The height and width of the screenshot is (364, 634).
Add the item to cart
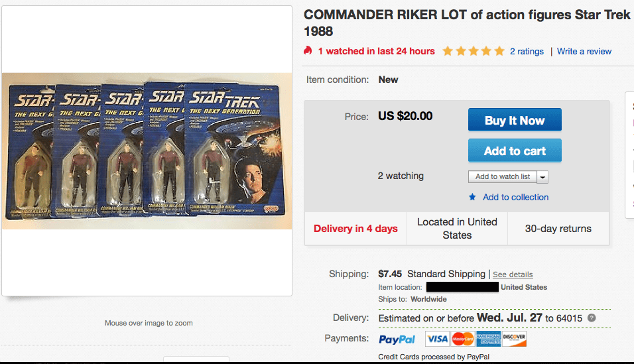(515, 151)
